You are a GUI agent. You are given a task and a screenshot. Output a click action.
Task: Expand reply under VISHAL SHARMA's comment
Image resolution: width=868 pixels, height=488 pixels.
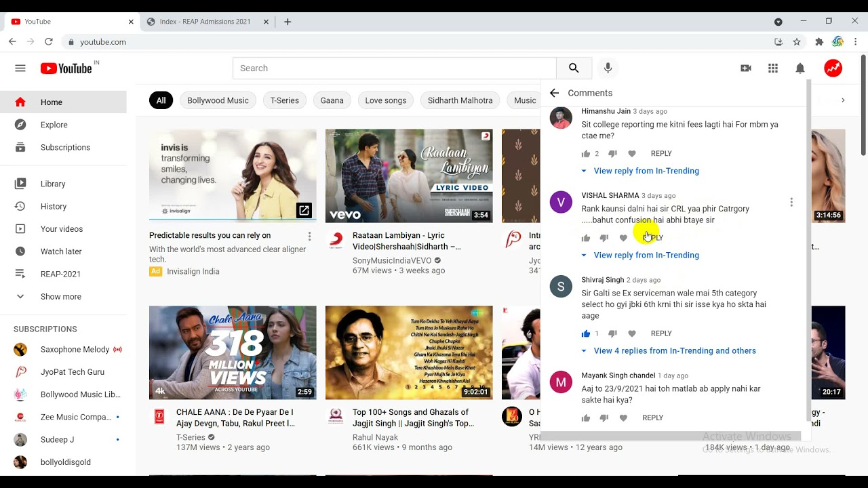(640, 255)
